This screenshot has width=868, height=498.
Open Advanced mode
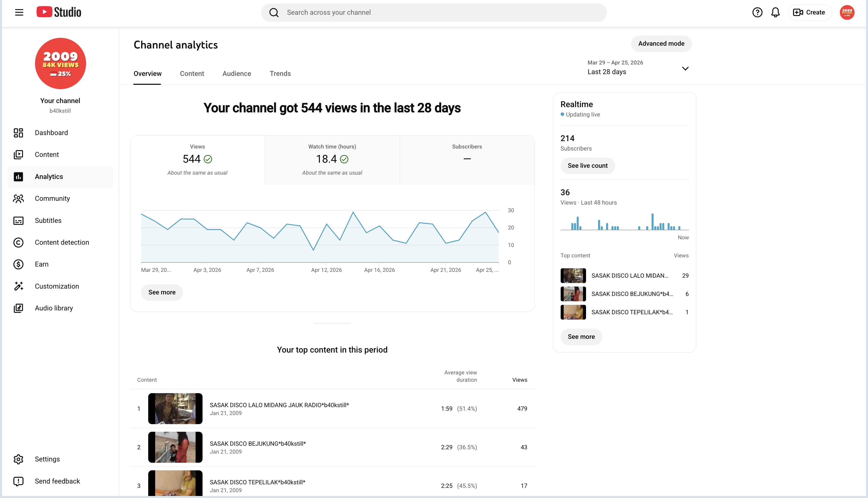(661, 43)
